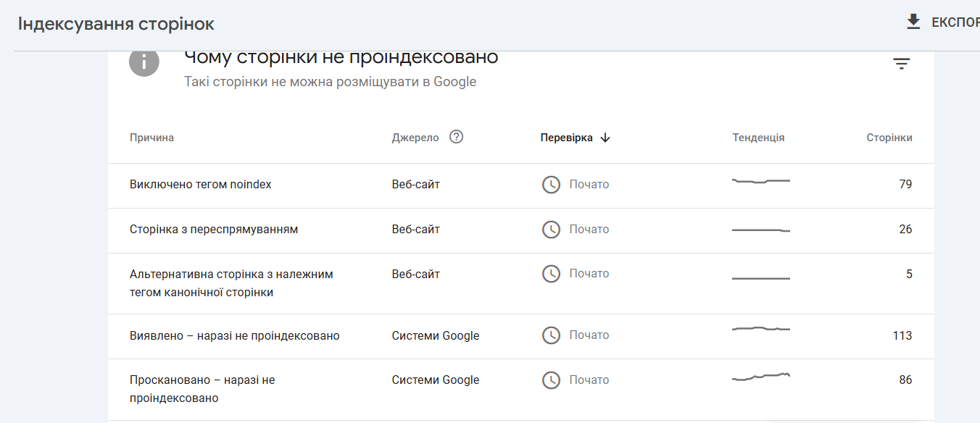Screen dimensions: 980x423
Task: Click the clock icon in redirect row
Action: point(551,230)
